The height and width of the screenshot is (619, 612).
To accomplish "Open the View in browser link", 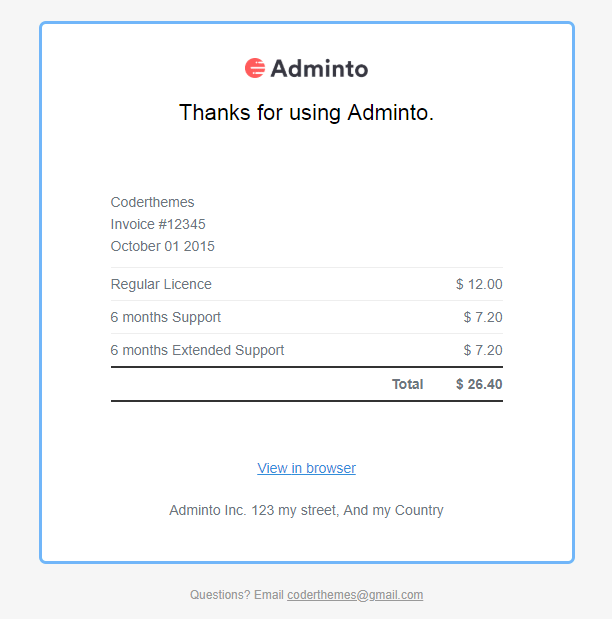I will tap(306, 468).
